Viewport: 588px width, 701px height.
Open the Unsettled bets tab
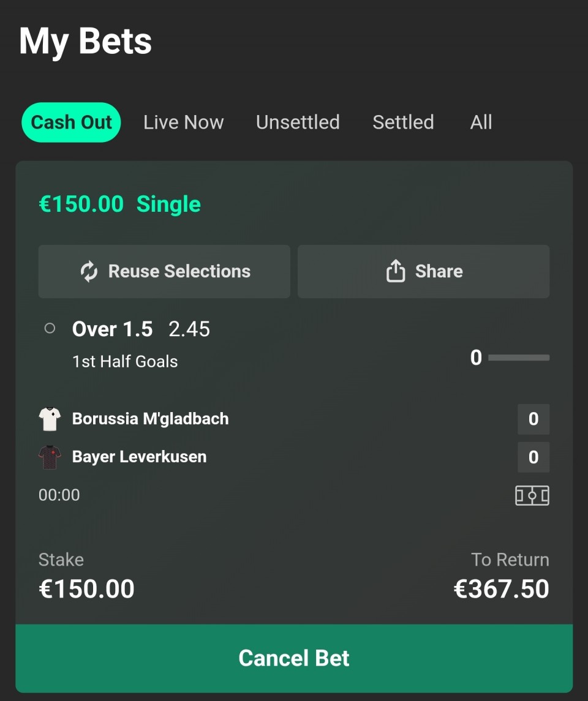(x=298, y=122)
